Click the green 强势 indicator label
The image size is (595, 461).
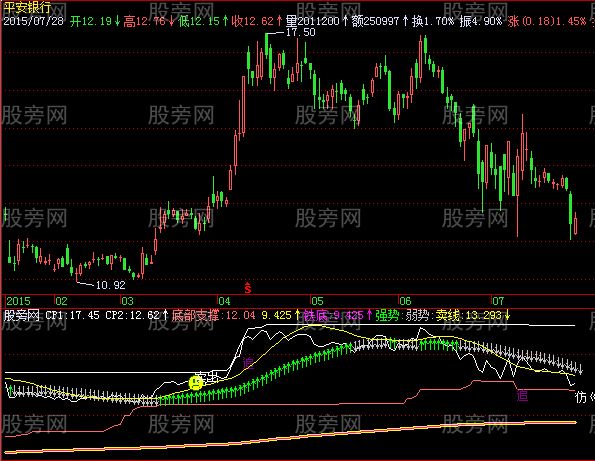click(388, 315)
